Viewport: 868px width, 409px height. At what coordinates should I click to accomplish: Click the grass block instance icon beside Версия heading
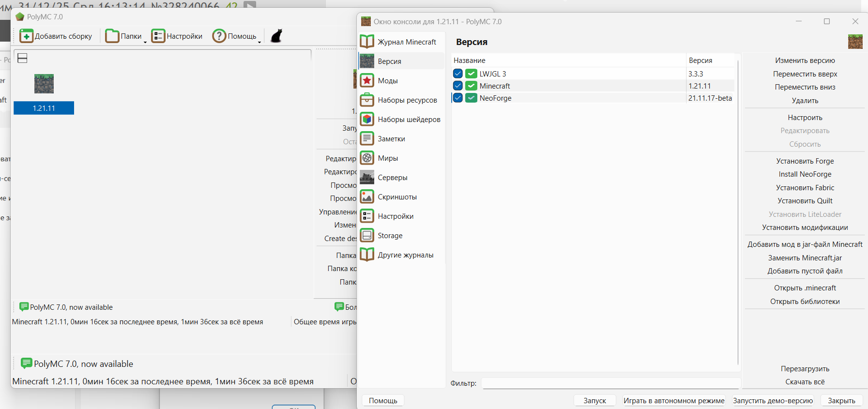[x=855, y=42]
